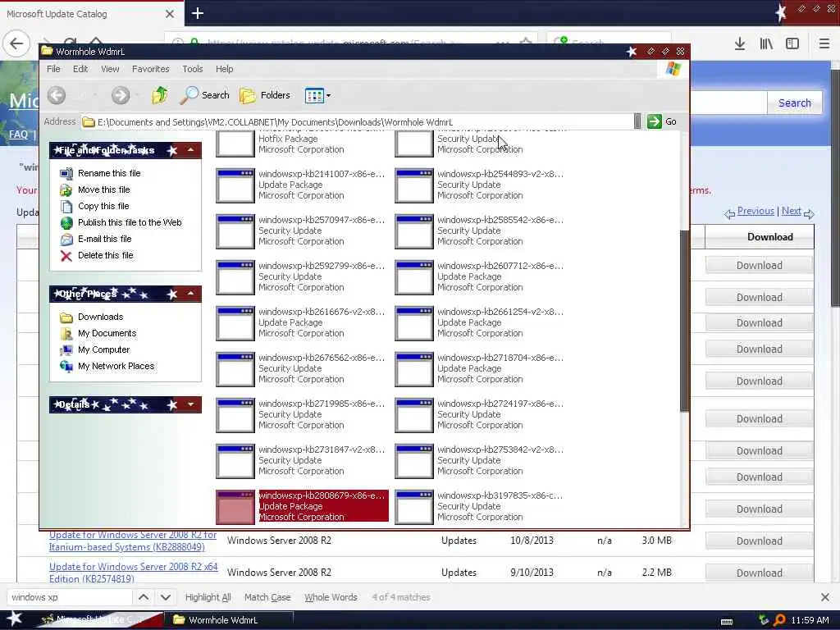
Task: Expand the Details panel
Action: click(x=190, y=404)
